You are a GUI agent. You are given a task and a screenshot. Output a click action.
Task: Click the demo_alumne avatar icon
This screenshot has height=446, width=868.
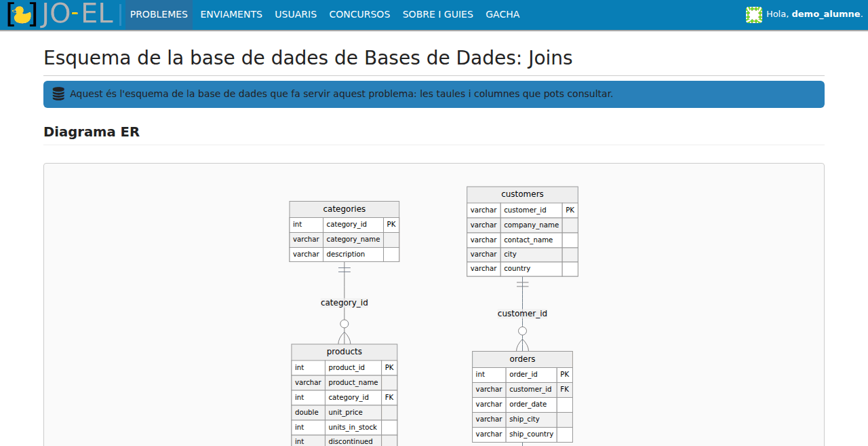click(x=754, y=15)
